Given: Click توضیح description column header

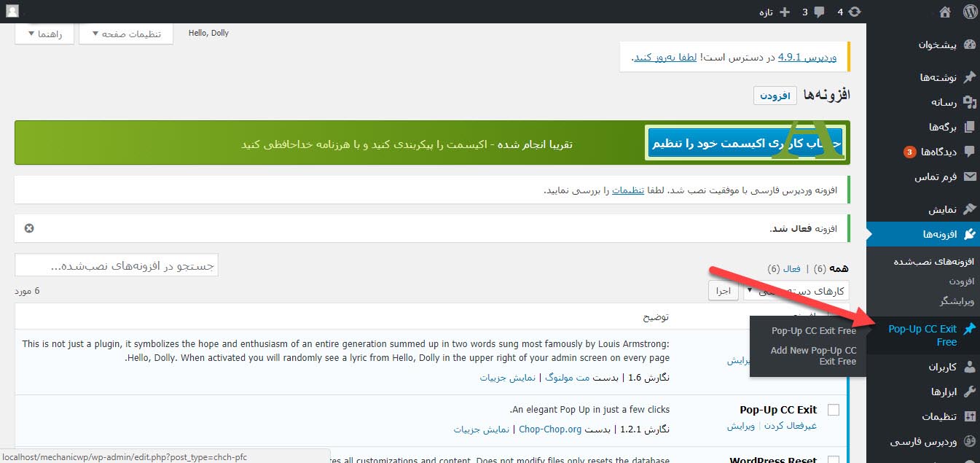Looking at the screenshot, I should point(656,317).
